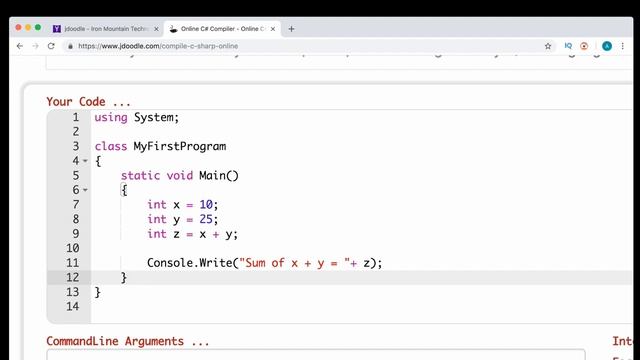Close the window with the red button
The height and width of the screenshot is (360, 640).
[18, 27]
